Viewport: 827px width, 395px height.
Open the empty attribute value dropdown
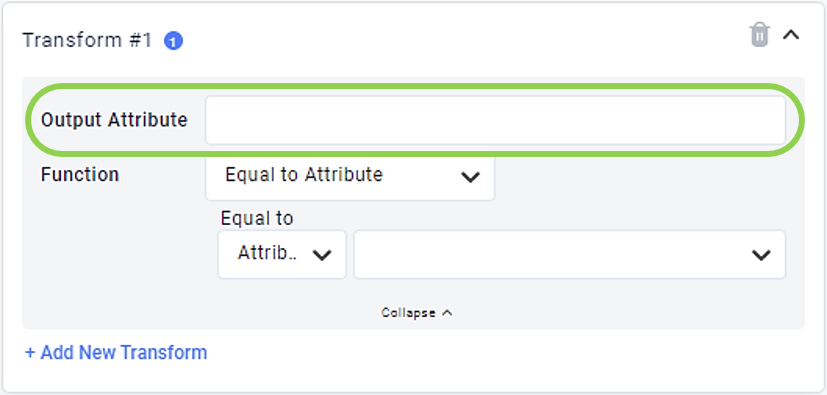[x=570, y=254]
